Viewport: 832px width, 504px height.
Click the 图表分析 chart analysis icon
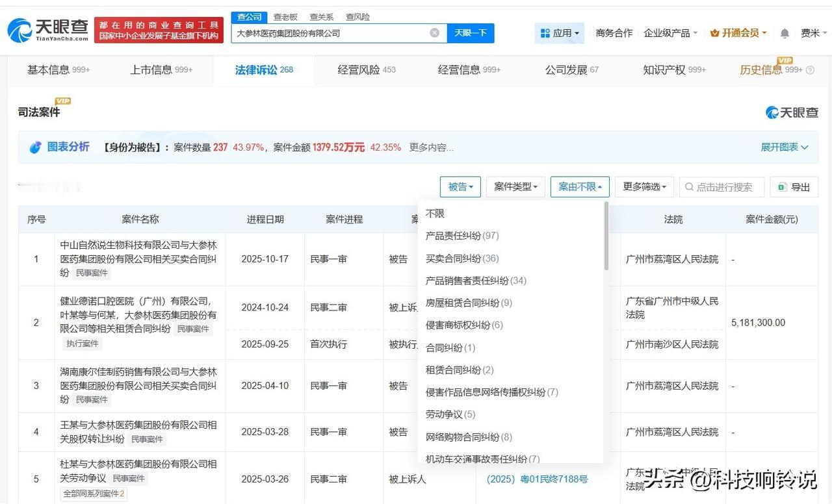(x=37, y=147)
